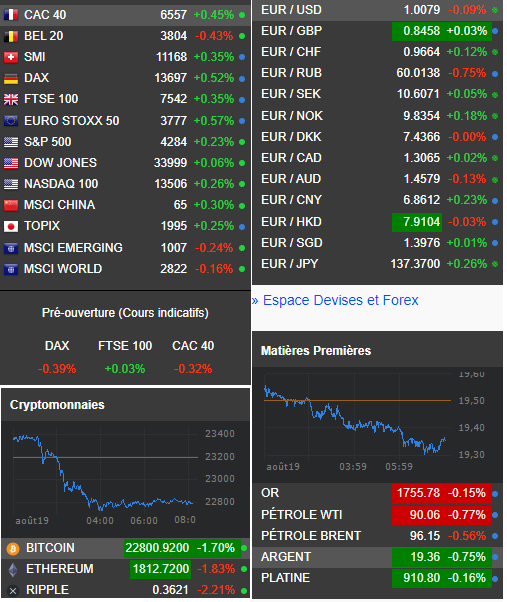Click the French flag icon beside CAC 40

(11, 15)
